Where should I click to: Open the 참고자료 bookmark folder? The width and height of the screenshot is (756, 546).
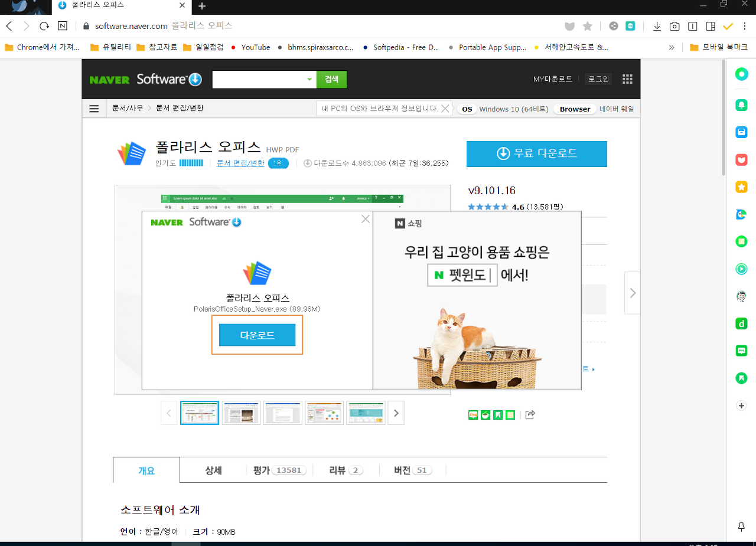click(x=157, y=47)
